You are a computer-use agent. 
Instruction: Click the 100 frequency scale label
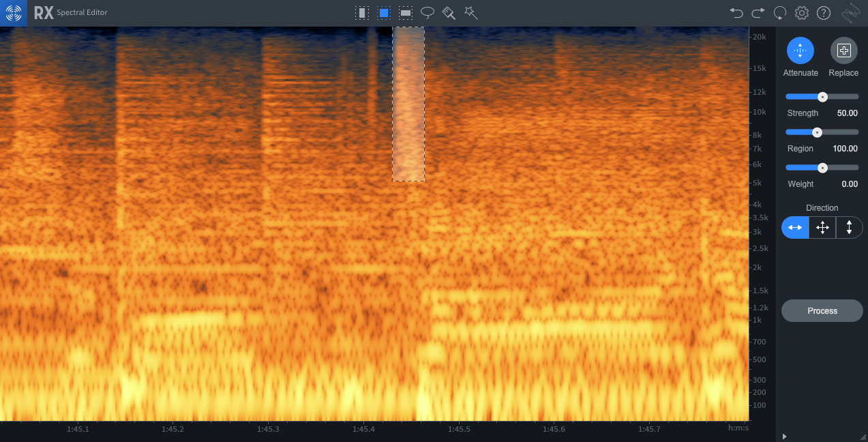(759, 405)
